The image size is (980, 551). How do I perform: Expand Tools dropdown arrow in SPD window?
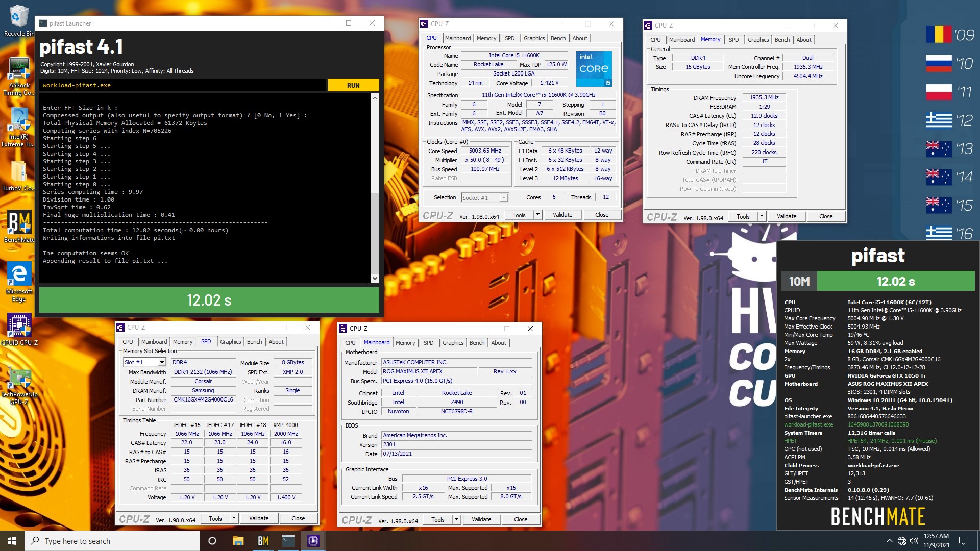pyautogui.click(x=234, y=518)
